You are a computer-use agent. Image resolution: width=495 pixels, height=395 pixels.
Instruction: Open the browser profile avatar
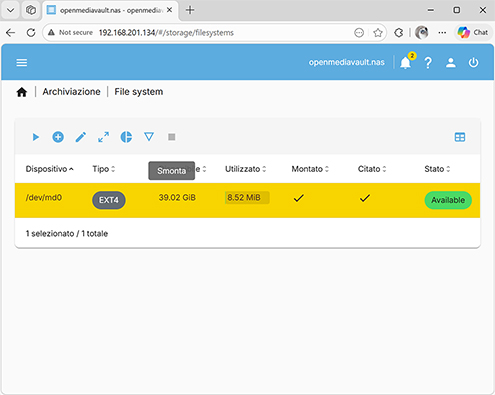422,33
